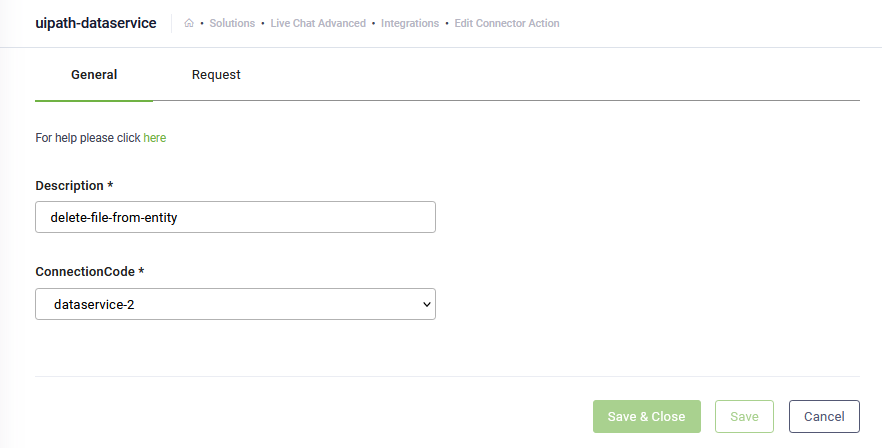
Task: Click the outlined Save button
Action: click(744, 416)
